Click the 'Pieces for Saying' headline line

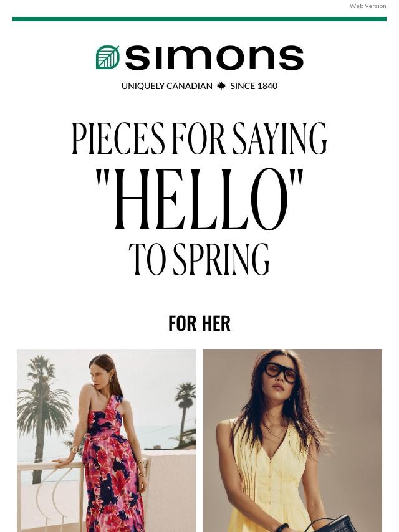coord(199,139)
